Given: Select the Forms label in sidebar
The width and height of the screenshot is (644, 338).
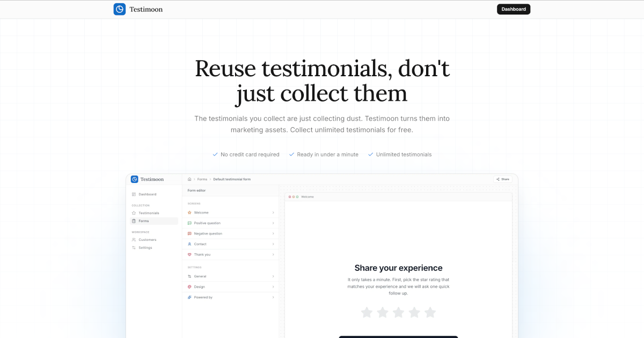Looking at the screenshot, I should pos(144,221).
